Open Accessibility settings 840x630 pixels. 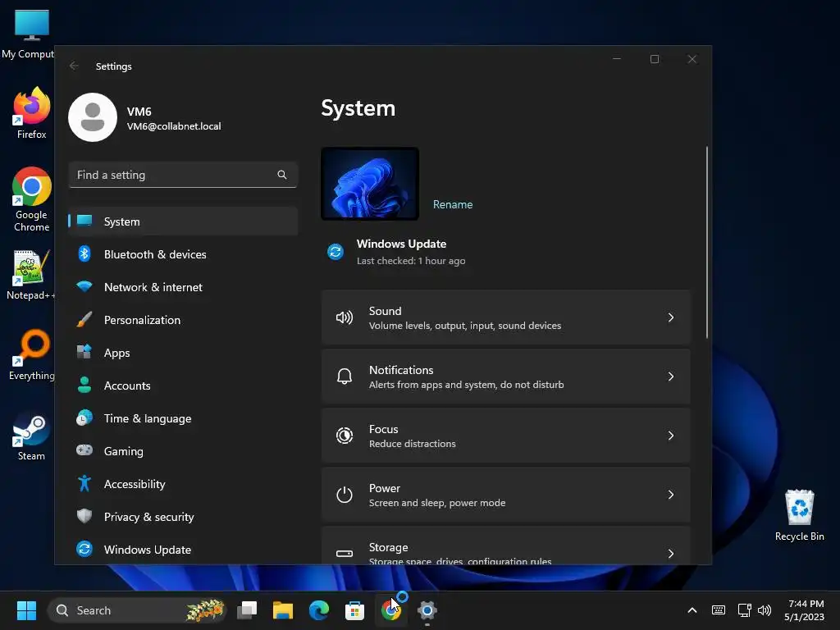click(183, 484)
